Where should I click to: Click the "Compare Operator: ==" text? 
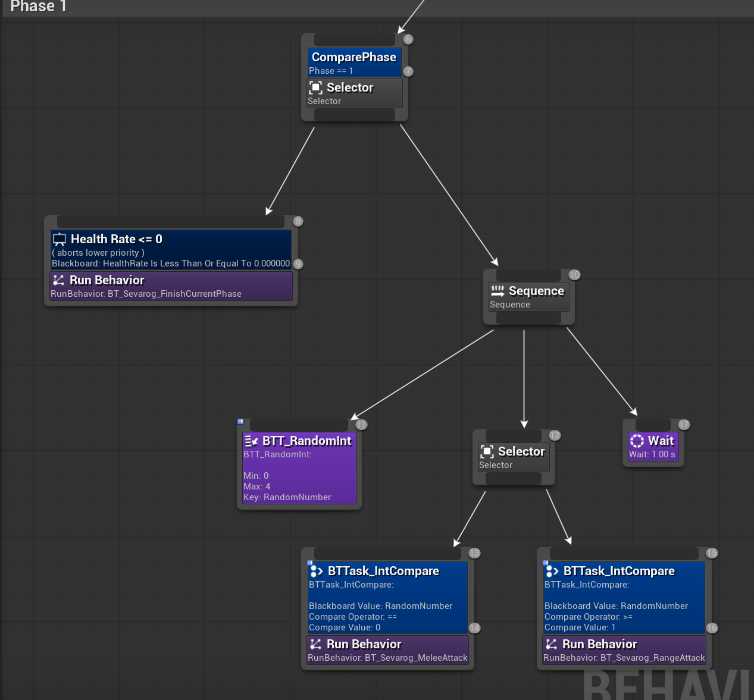pos(353,617)
